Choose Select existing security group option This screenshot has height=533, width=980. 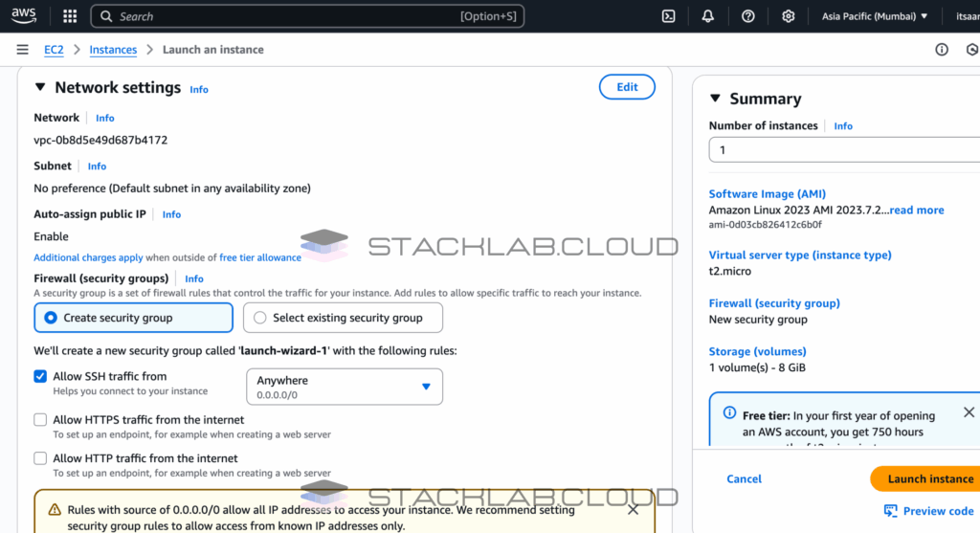click(260, 318)
